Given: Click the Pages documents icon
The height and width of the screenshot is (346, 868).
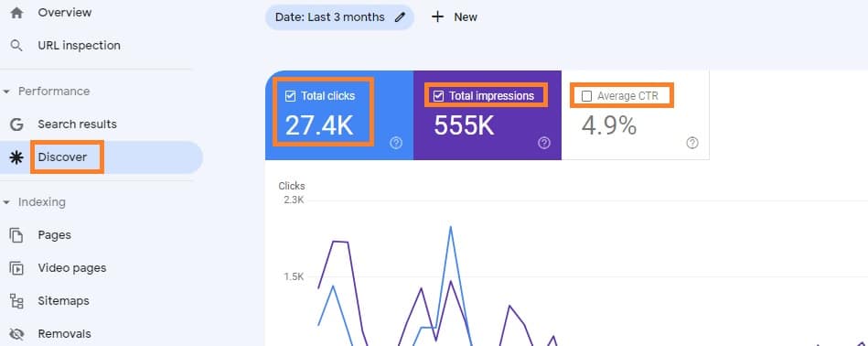Looking at the screenshot, I should pyautogui.click(x=16, y=235).
